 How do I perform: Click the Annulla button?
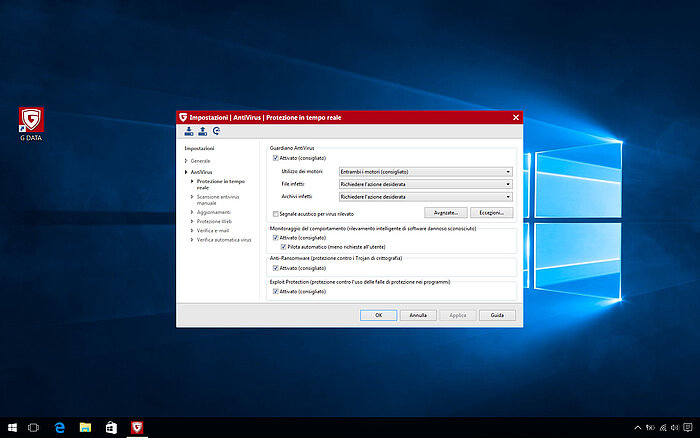click(x=418, y=315)
